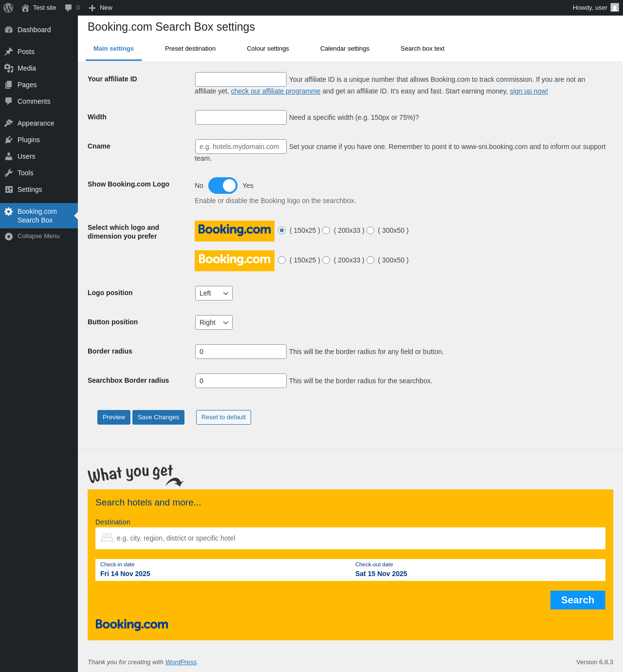Click the Check-in date field

[x=223, y=570]
